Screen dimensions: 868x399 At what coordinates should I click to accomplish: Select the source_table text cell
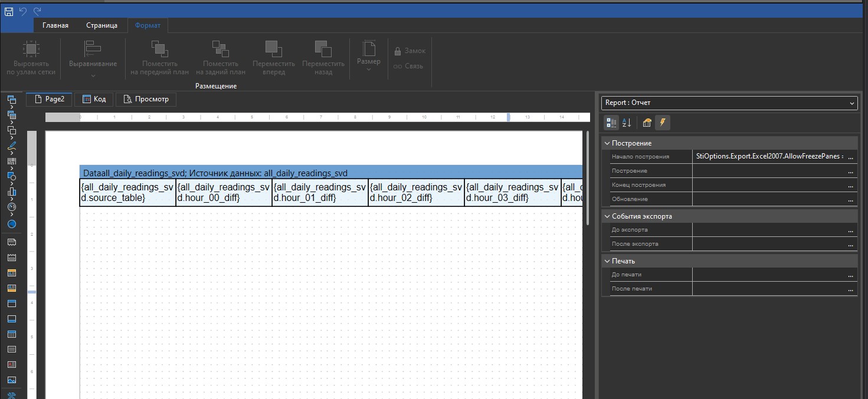128,193
